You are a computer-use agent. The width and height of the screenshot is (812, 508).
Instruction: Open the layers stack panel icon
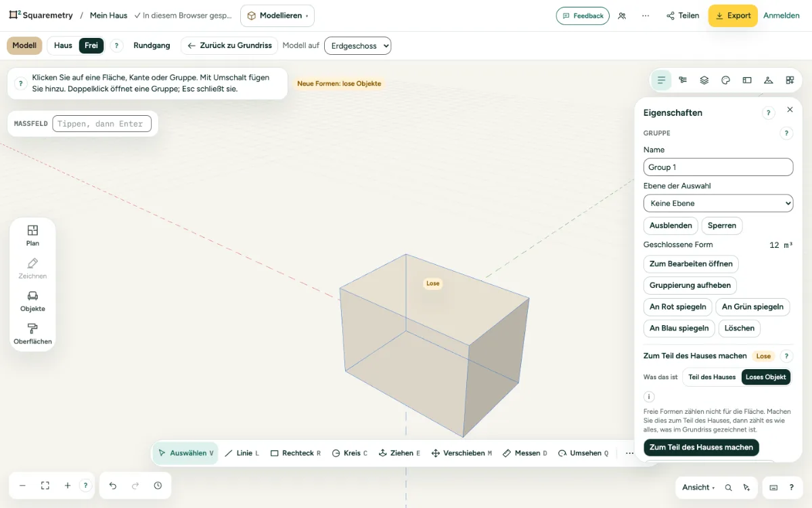[704, 80]
